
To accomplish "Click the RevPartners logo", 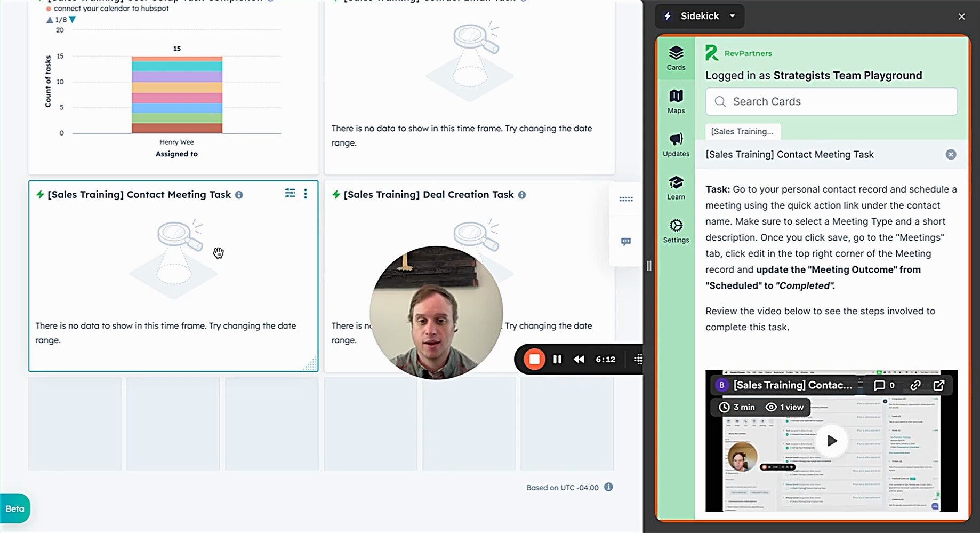I will [x=738, y=53].
